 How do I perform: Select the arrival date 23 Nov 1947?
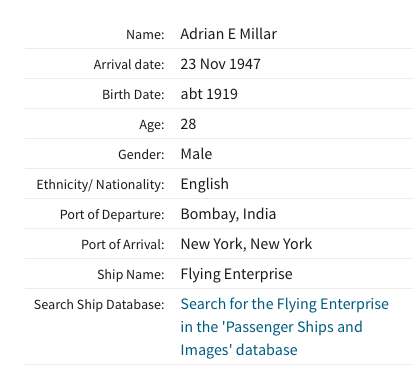click(x=220, y=64)
